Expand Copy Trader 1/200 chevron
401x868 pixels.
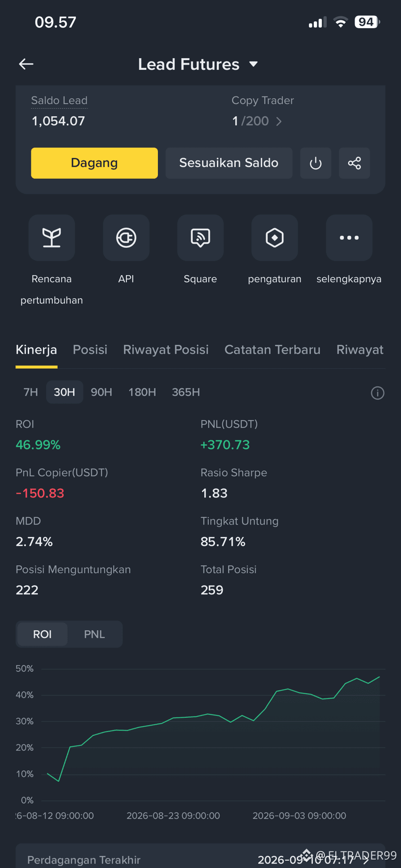[x=279, y=121]
